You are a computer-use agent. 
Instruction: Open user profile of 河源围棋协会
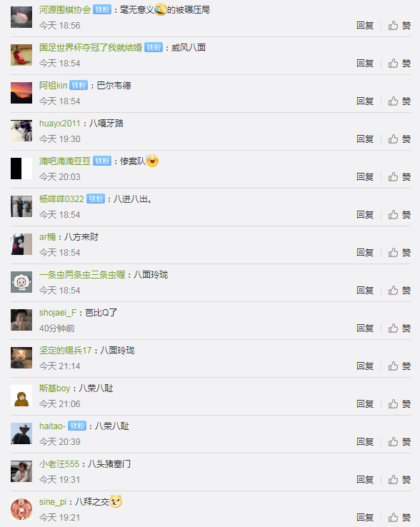[65, 10]
